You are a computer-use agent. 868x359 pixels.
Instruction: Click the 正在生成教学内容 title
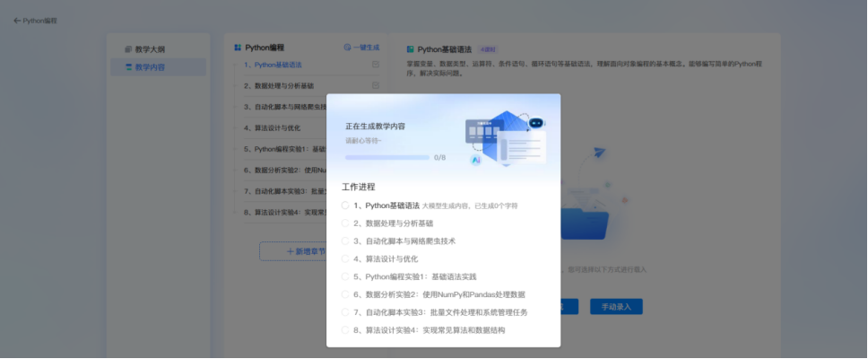tap(376, 127)
